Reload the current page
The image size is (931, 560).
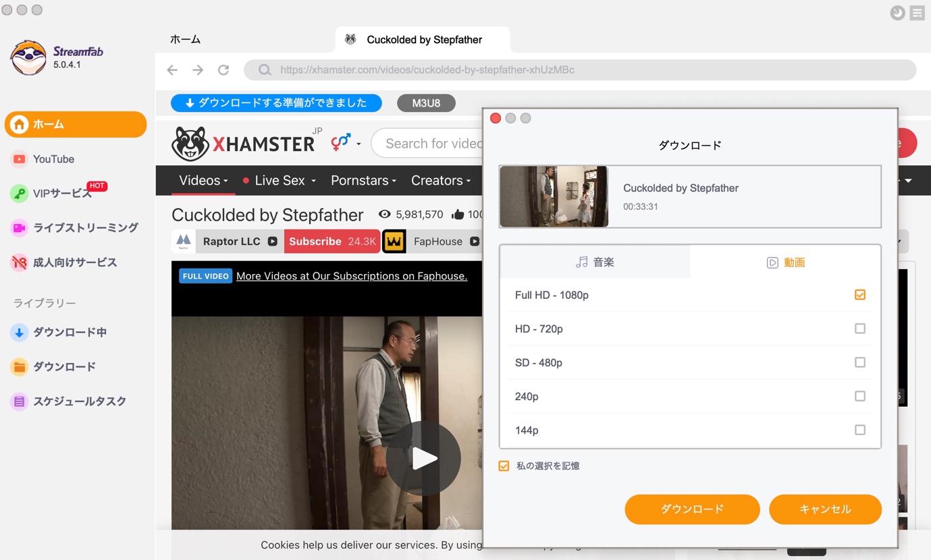pyautogui.click(x=223, y=69)
